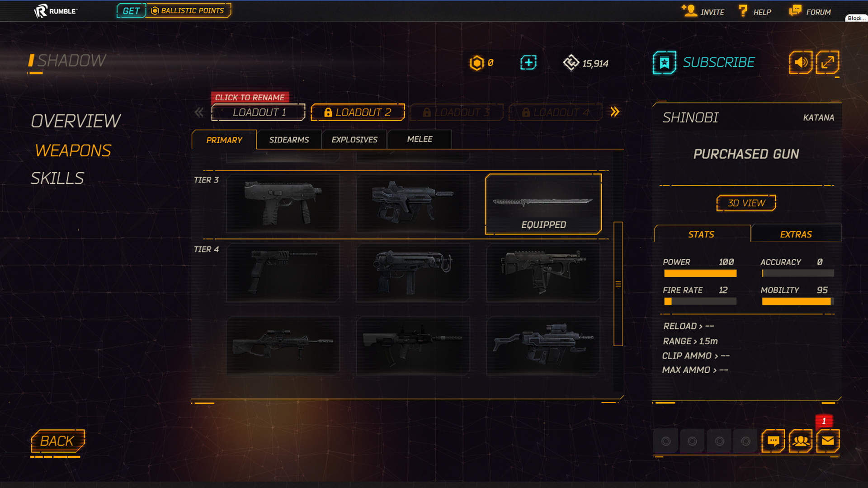Screen dimensions: 868x488
Task: Open the chat bubble icon
Action: (773, 441)
